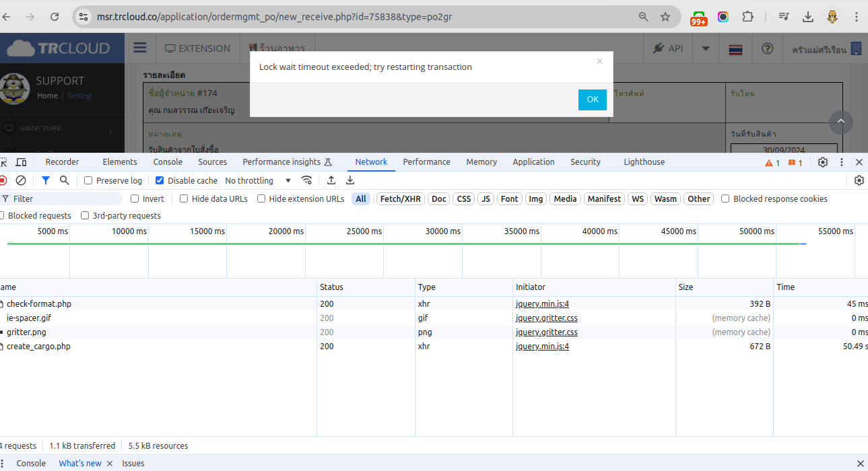Open jquery.min.js:4 initiator of create_cargo.php
This screenshot has height=471, width=868.
(x=542, y=347)
